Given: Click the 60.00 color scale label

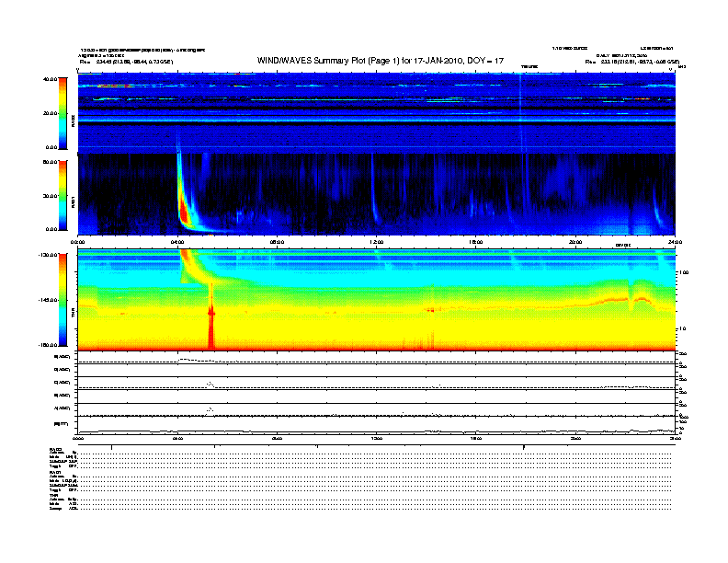Looking at the screenshot, I should click(50, 162).
